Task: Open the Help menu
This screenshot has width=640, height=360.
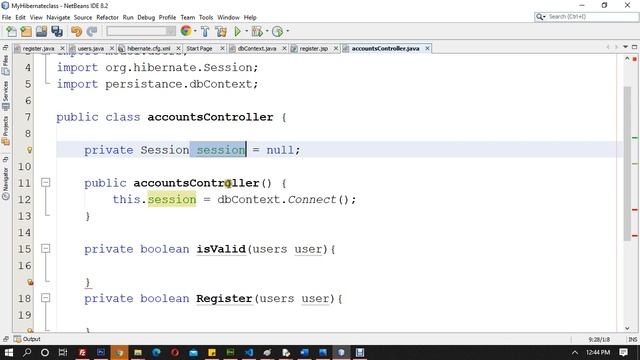Action: [250, 18]
